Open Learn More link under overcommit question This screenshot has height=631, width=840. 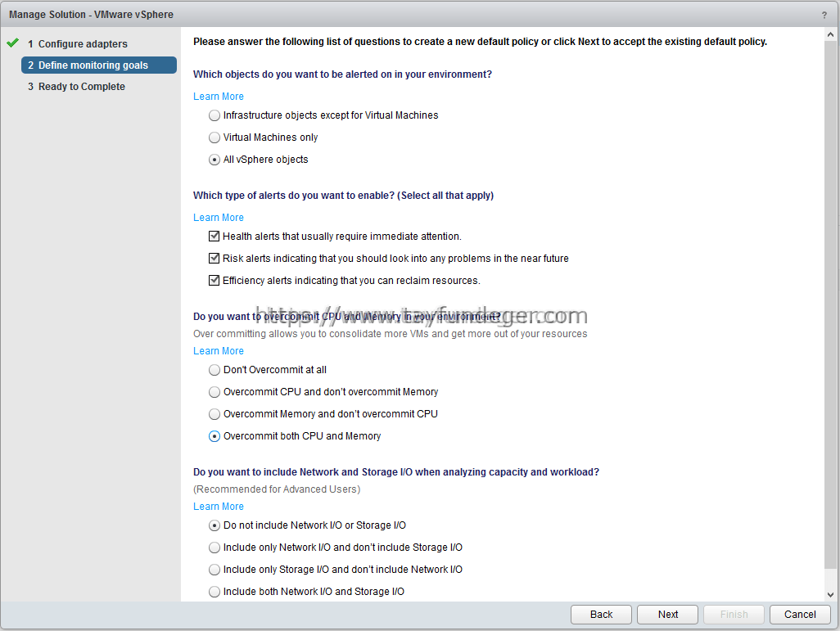click(219, 351)
